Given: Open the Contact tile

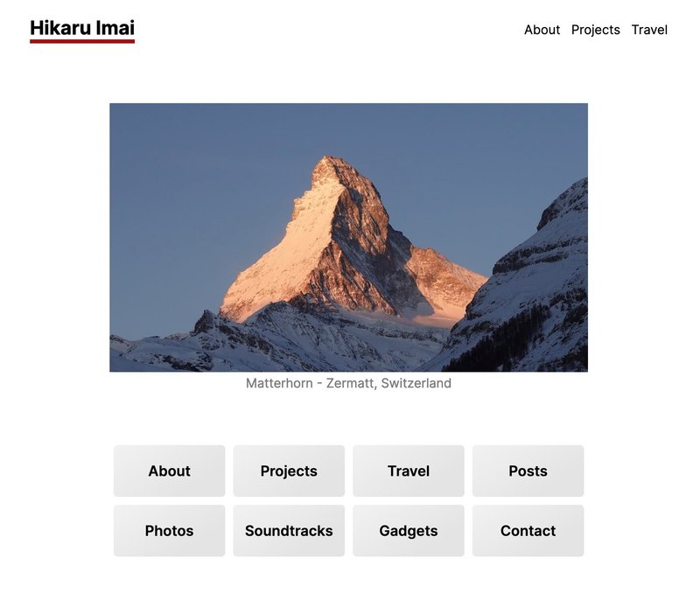Looking at the screenshot, I should coord(528,530).
